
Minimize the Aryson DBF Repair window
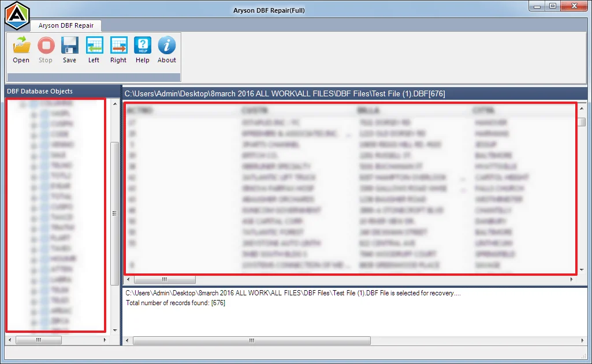pyautogui.click(x=537, y=6)
